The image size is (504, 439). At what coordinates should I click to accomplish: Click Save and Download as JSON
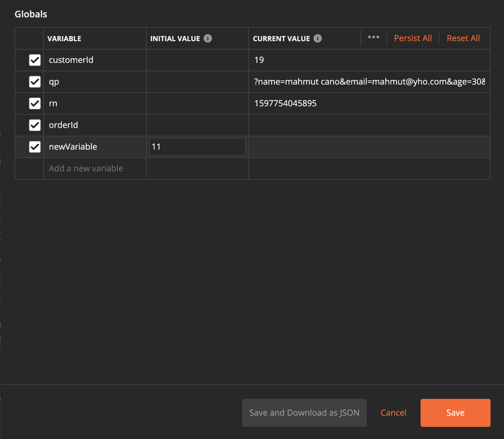pos(304,413)
